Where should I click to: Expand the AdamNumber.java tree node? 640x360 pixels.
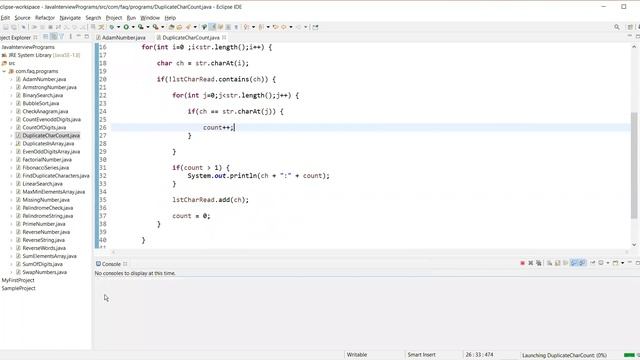click(11, 79)
